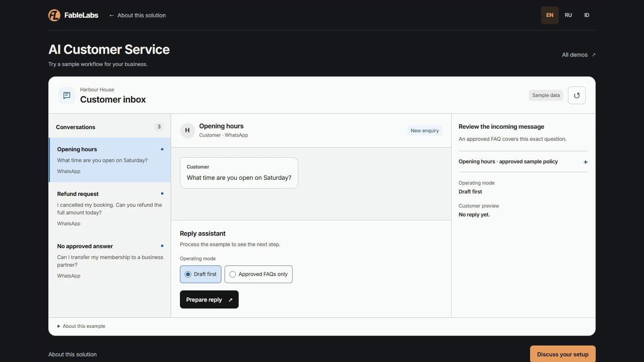Screen dimensions: 644x362
Task: Select the Draft first radio option
Action: (x=200, y=274)
